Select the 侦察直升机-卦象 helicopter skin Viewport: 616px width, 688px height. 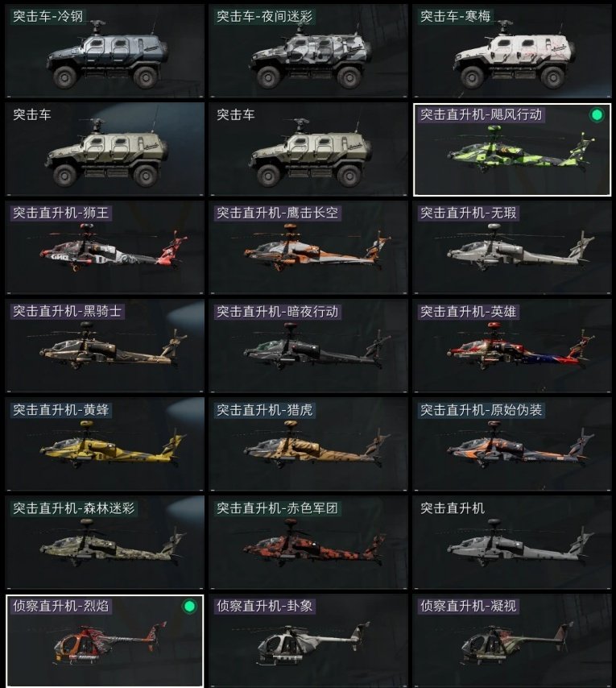pos(308,640)
